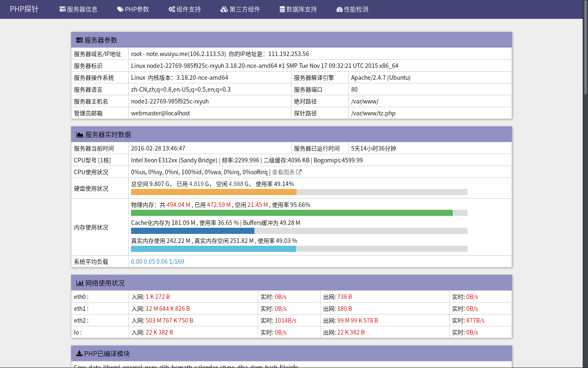The height and width of the screenshot is (368, 588).
Task: Click the root - note.wusiyu.me domain cell
Action: point(320,54)
